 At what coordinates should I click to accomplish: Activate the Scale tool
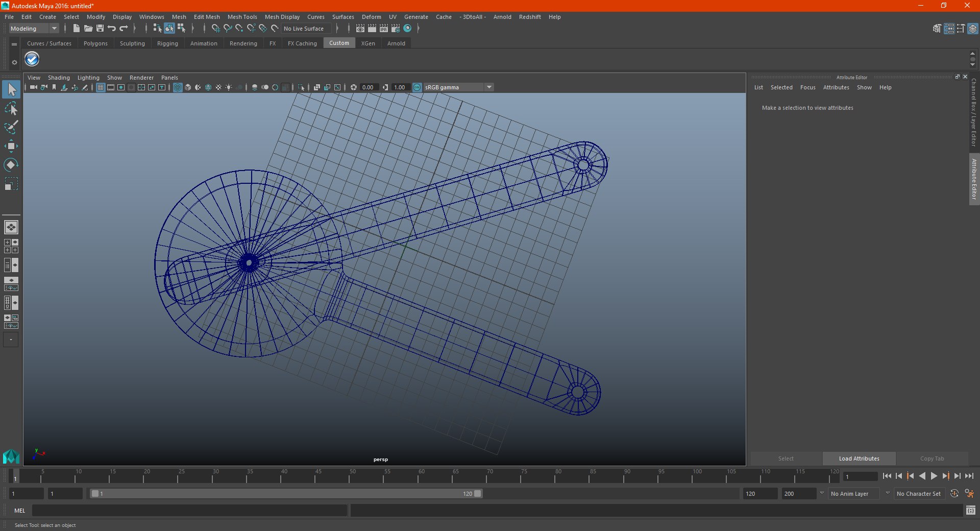coord(11,183)
